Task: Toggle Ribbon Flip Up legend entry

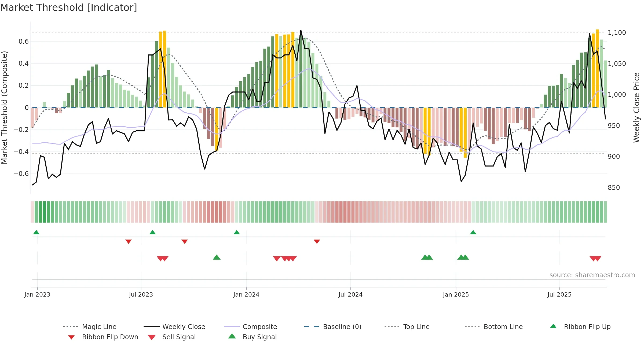Action: pyautogui.click(x=580, y=327)
